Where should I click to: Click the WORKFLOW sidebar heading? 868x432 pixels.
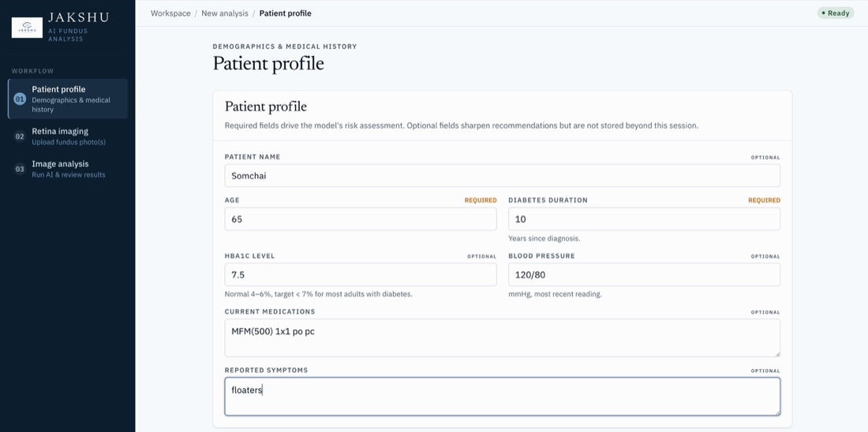pos(32,72)
